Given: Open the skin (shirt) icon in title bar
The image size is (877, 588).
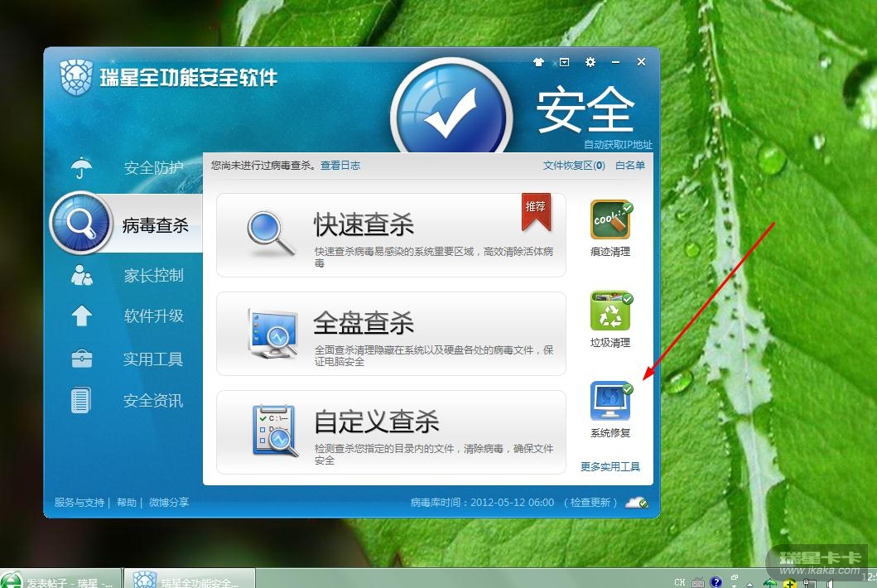Looking at the screenshot, I should [538, 62].
